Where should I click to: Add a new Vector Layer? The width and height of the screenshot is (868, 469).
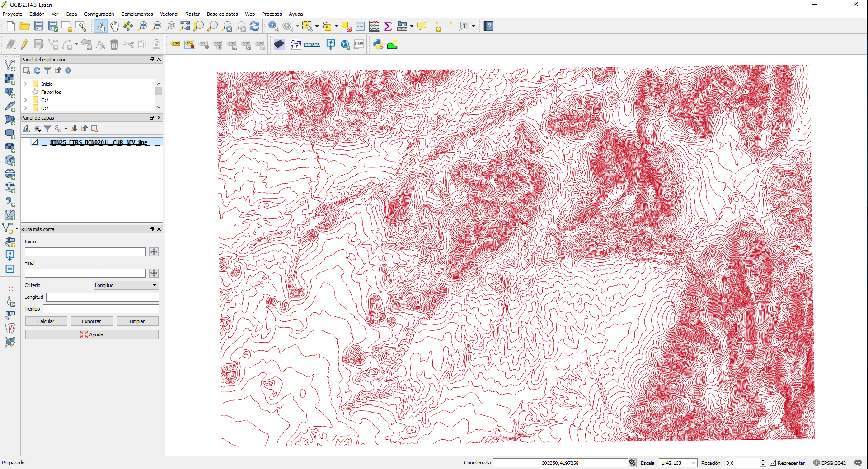[10, 65]
